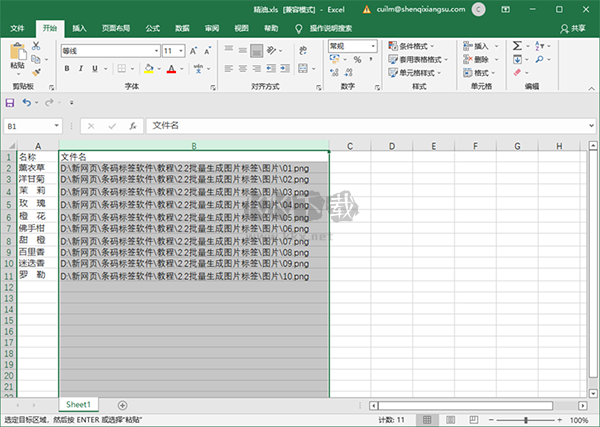This screenshot has height=427, width=600.
Task: Toggle Italic formatting
Action: (82, 69)
